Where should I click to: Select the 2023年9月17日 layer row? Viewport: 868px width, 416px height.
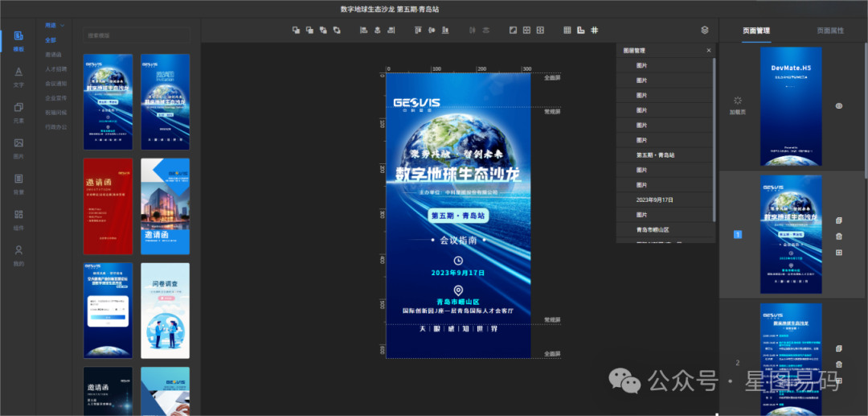pyautogui.click(x=665, y=200)
